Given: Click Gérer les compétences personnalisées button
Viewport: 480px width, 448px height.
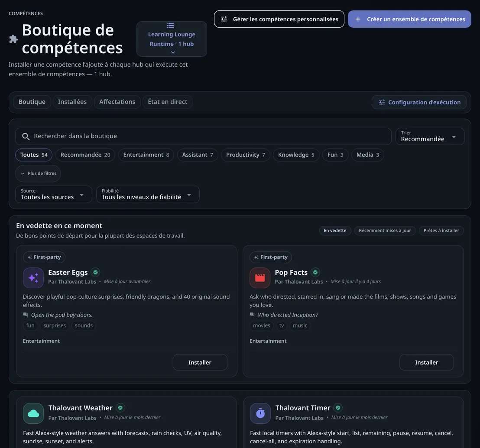Looking at the screenshot, I should coord(279,19).
